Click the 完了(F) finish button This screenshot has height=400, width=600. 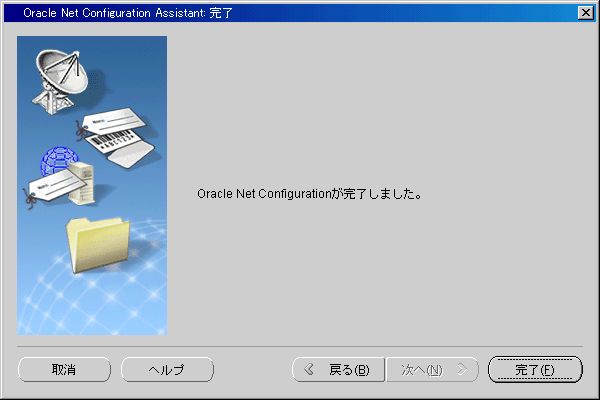535,369
